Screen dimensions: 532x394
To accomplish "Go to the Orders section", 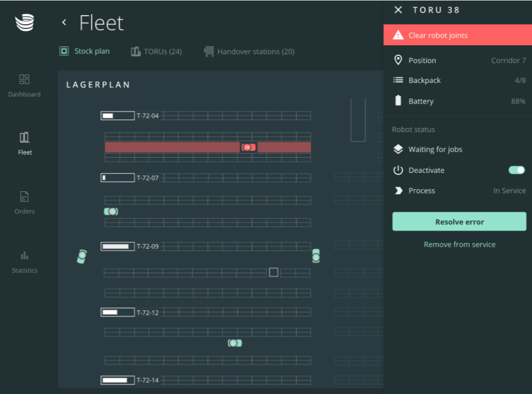I will coord(24,202).
